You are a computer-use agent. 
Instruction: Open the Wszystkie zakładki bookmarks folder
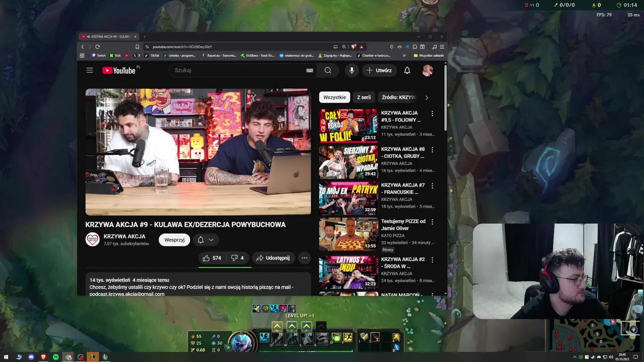(x=429, y=55)
